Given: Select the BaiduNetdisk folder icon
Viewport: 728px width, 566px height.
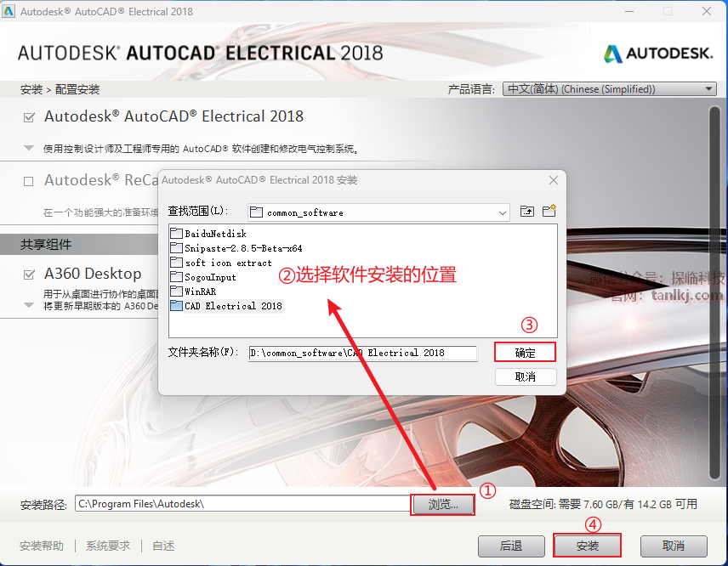Looking at the screenshot, I should click(x=176, y=234).
